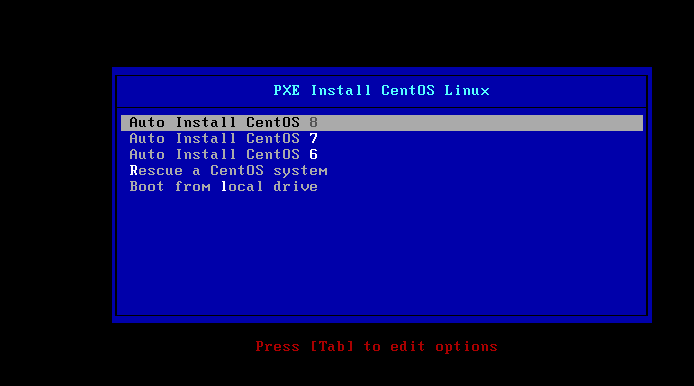Select the Auto Install CentOS 8 entry
694x386 pixels.
pyautogui.click(x=382, y=123)
